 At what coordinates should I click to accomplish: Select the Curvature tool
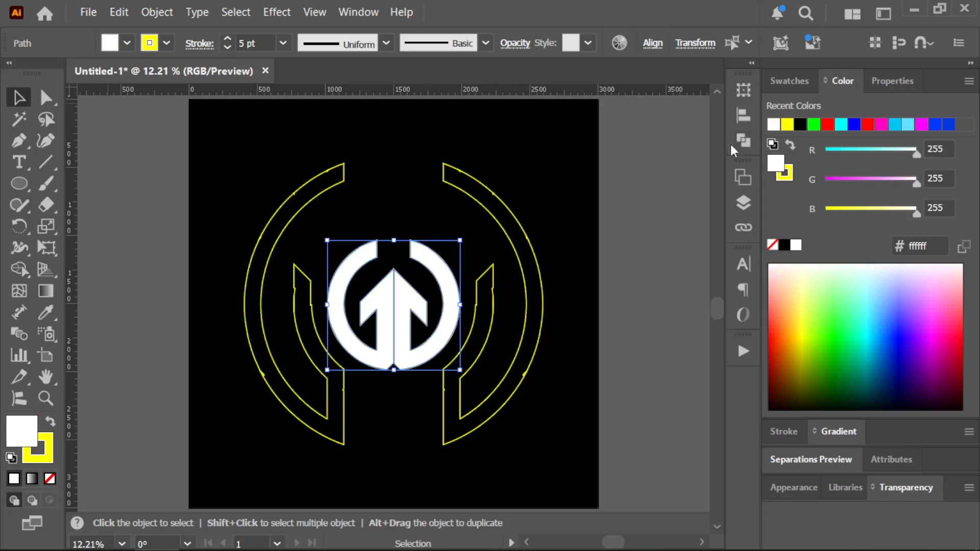(x=46, y=141)
